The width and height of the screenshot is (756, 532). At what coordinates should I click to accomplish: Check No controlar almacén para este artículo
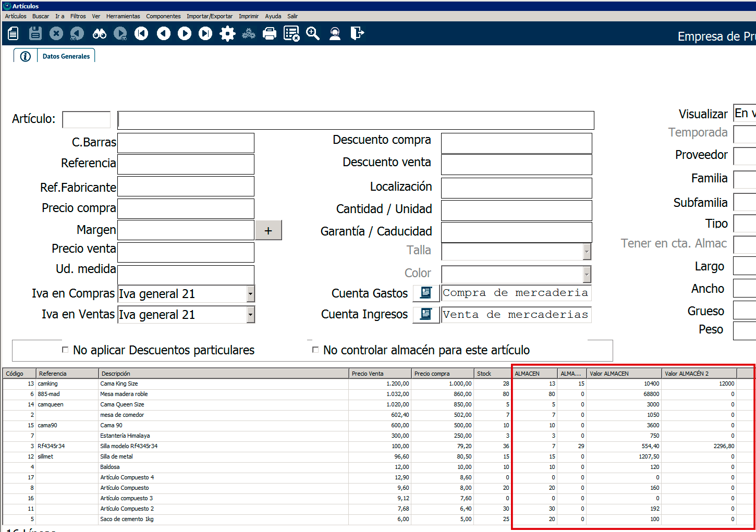pos(315,350)
